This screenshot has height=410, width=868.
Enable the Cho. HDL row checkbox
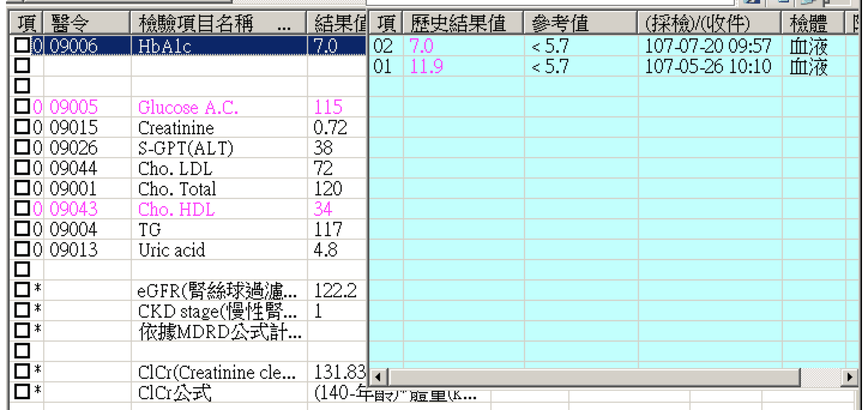[x=22, y=209]
